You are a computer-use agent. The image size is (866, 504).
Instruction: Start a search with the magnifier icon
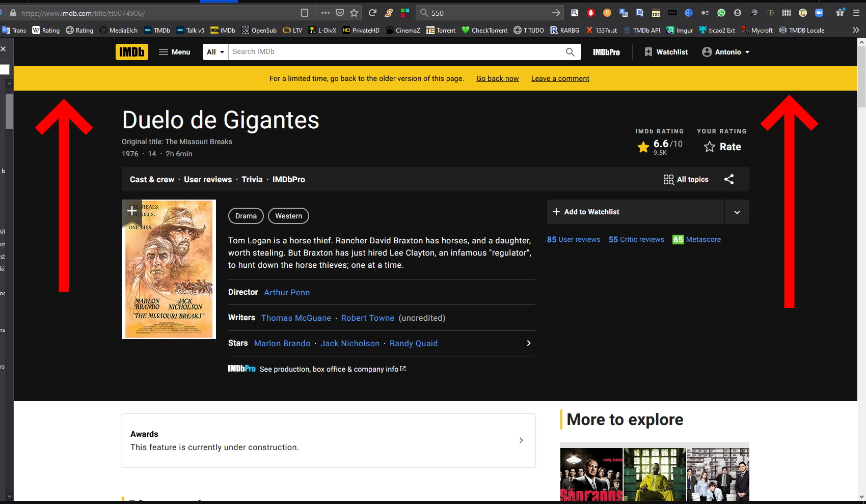click(570, 51)
